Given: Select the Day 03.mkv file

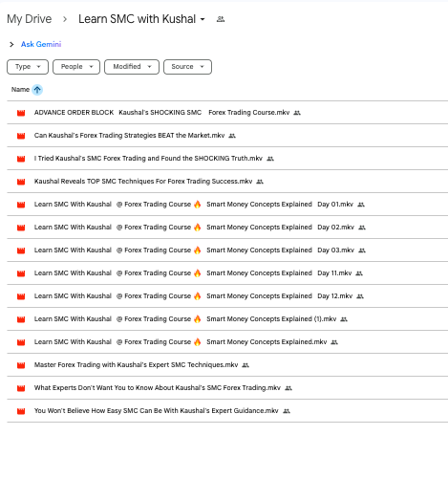Looking at the screenshot, I should pos(194,250).
